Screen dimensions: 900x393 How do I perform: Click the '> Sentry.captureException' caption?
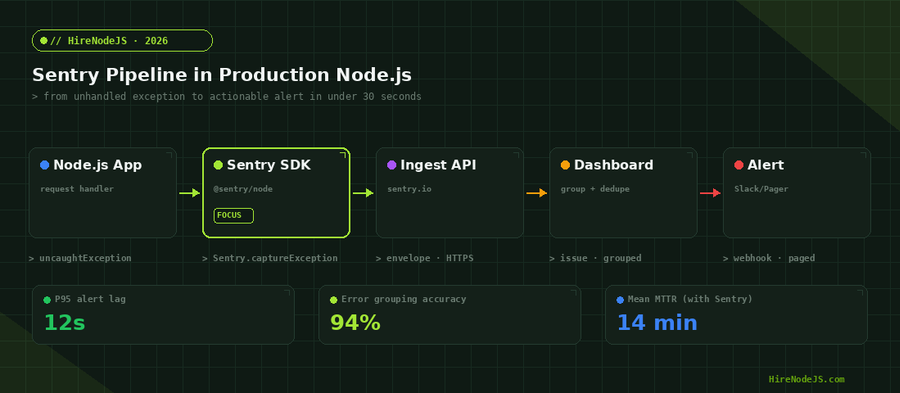(270, 258)
